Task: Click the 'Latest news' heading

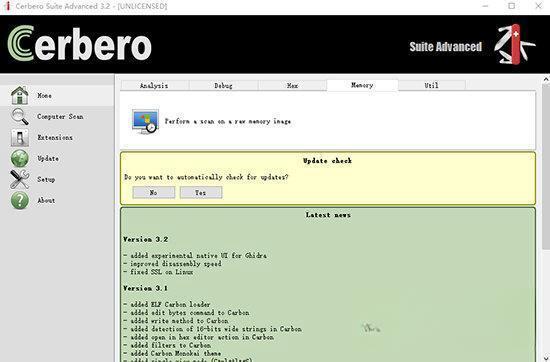Action: 328,215
